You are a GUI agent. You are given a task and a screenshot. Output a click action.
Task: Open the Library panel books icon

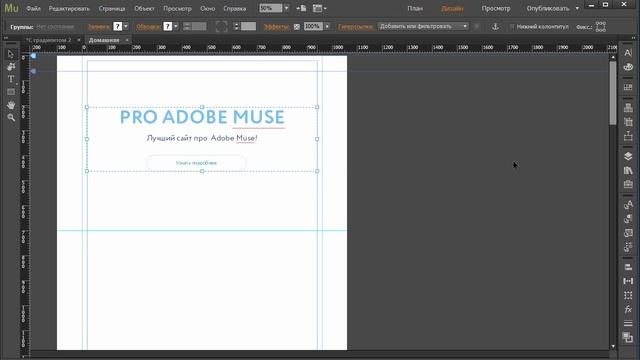[x=628, y=170]
